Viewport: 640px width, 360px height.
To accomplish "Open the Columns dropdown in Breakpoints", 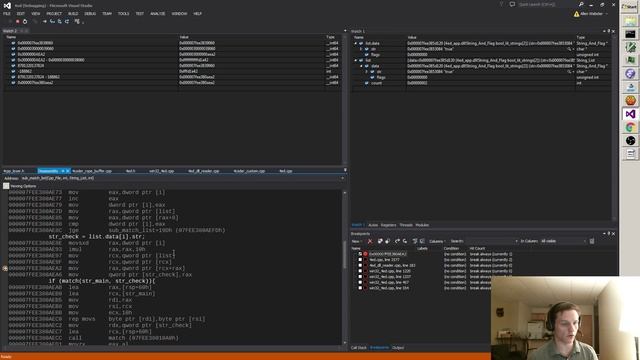I will pyautogui.click(x=438, y=241).
